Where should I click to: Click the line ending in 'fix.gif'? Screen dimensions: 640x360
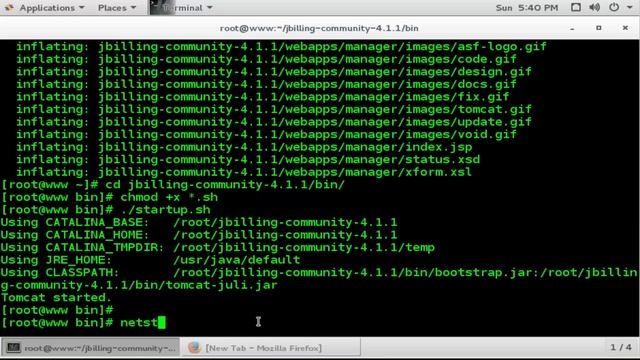click(262, 97)
